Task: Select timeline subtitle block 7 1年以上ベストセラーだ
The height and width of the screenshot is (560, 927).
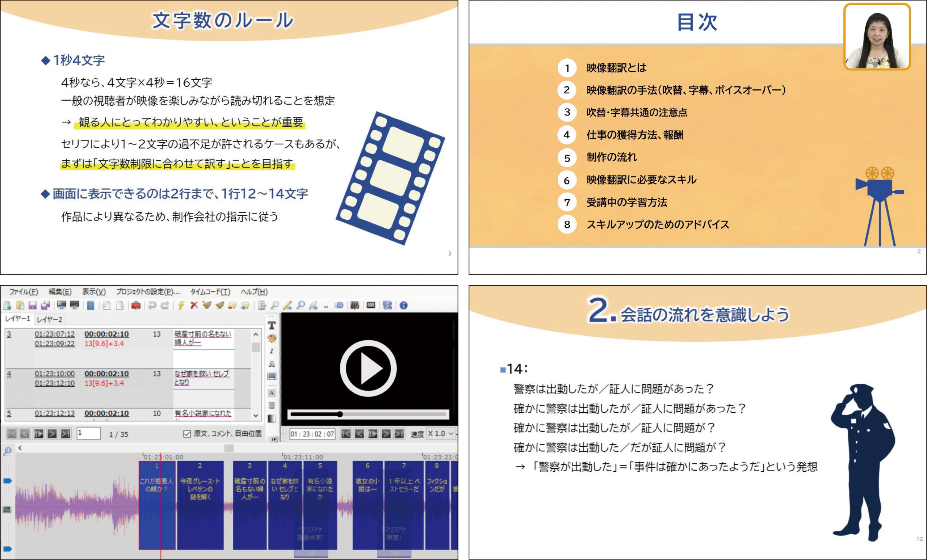Action: pos(404,505)
